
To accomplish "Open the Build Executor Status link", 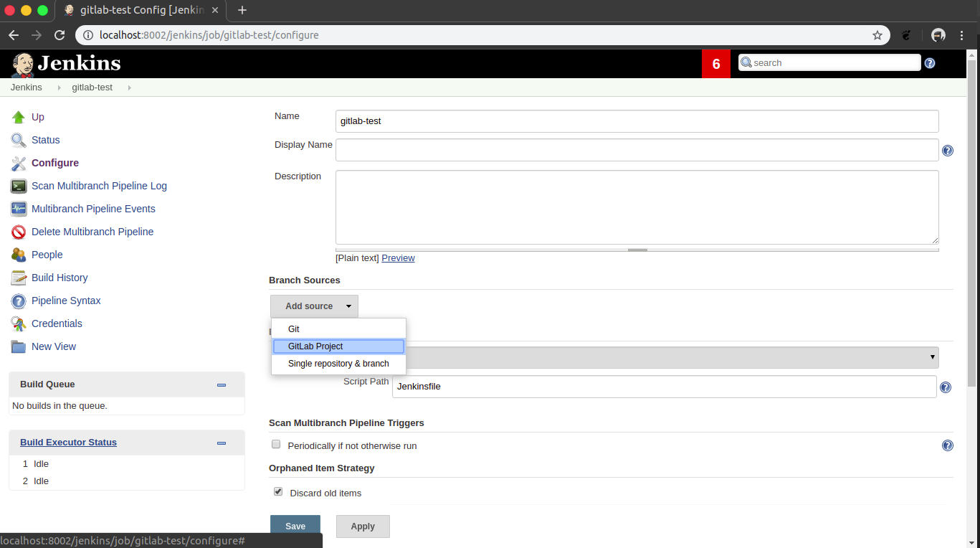I will (x=68, y=443).
